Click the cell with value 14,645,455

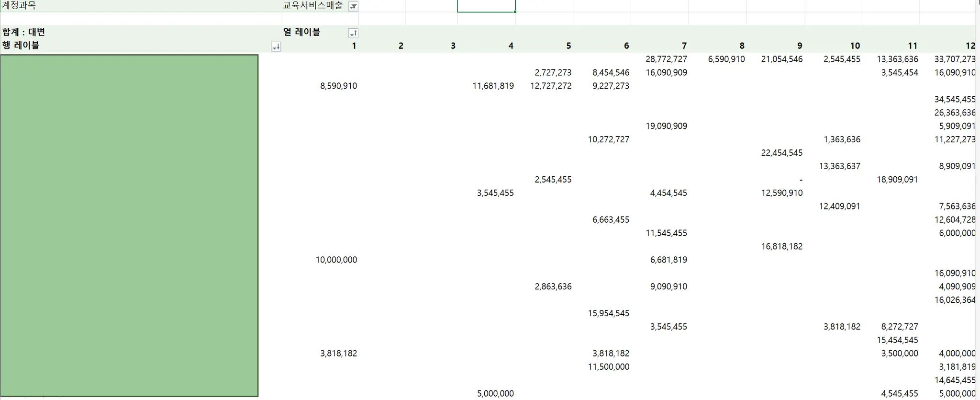coord(955,381)
